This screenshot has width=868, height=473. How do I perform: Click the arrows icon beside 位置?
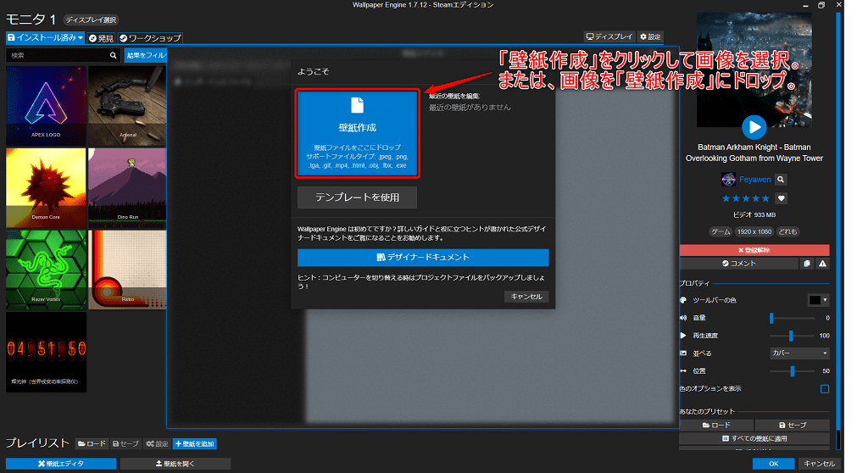683,371
